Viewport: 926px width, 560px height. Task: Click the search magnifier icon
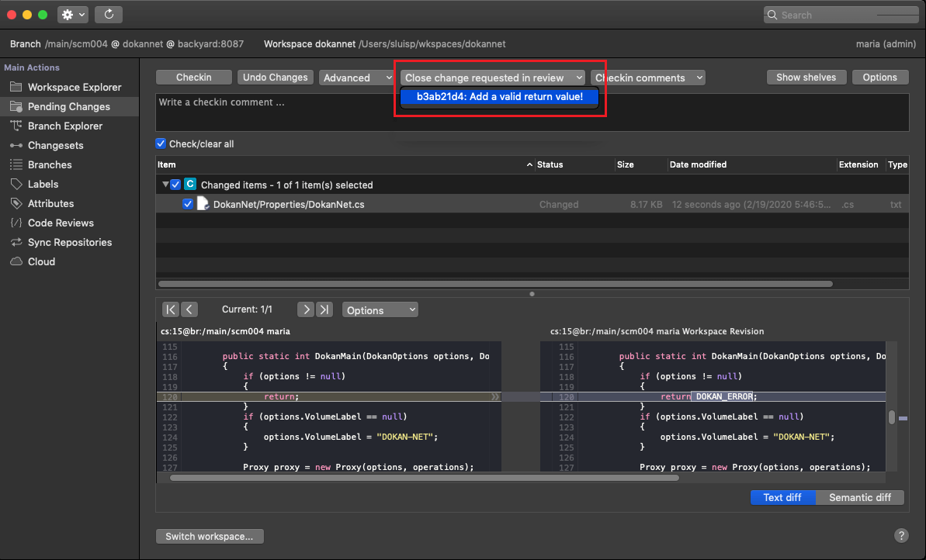(x=772, y=15)
